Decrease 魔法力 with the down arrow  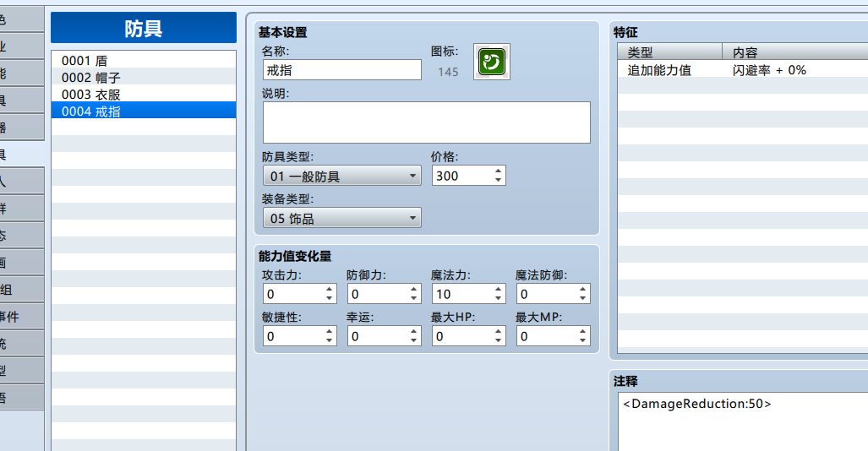[x=498, y=298]
